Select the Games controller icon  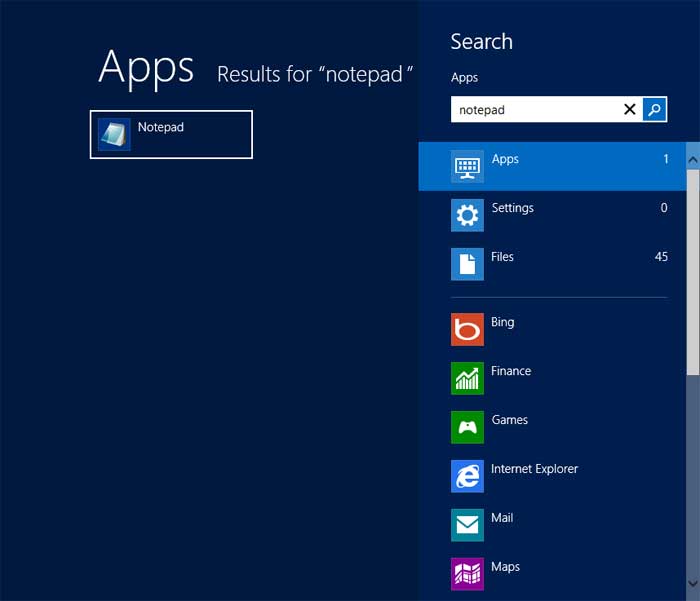[x=467, y=427]
